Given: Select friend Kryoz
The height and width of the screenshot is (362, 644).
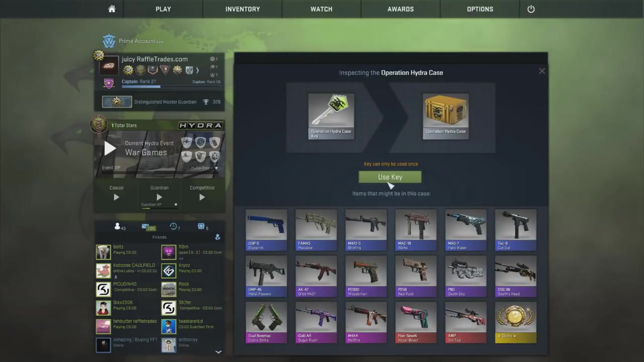Looking at the screenshot, I should [192, 270].
